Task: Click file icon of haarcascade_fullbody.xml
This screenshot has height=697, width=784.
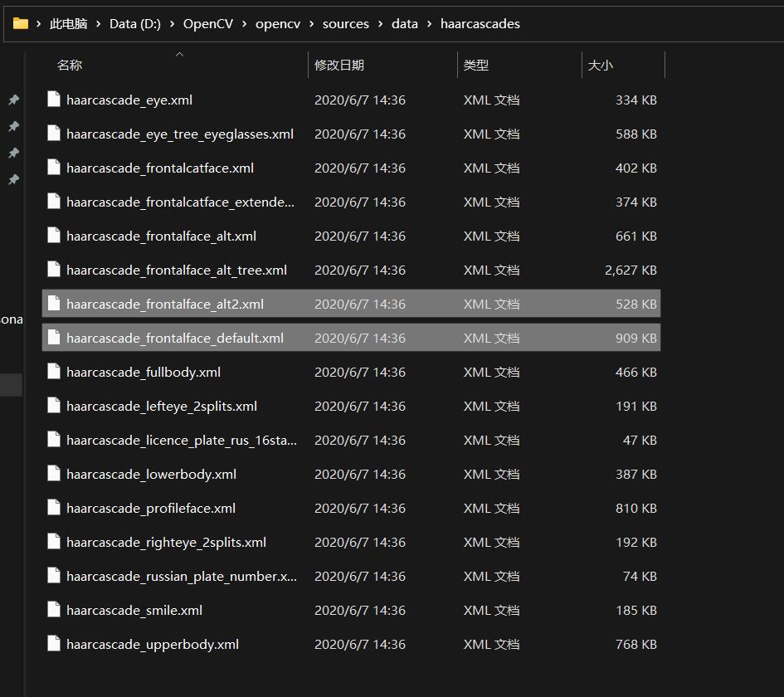Action: click(x=53, y=371)
